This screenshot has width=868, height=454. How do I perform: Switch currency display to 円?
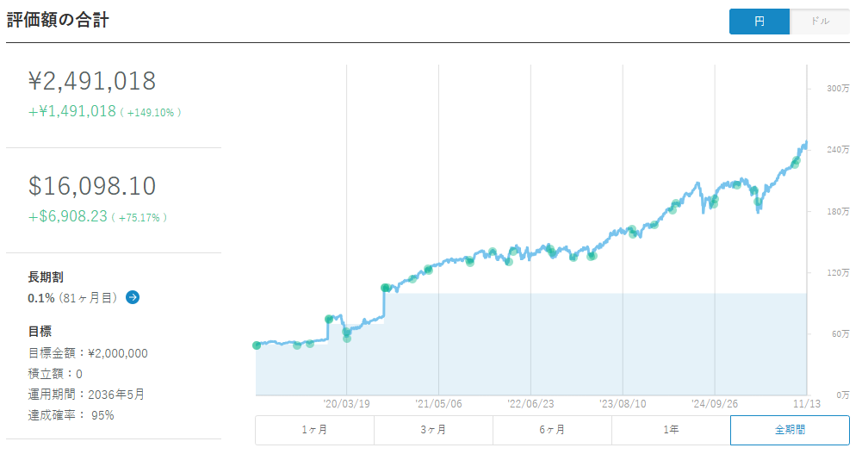pos(759,22)
